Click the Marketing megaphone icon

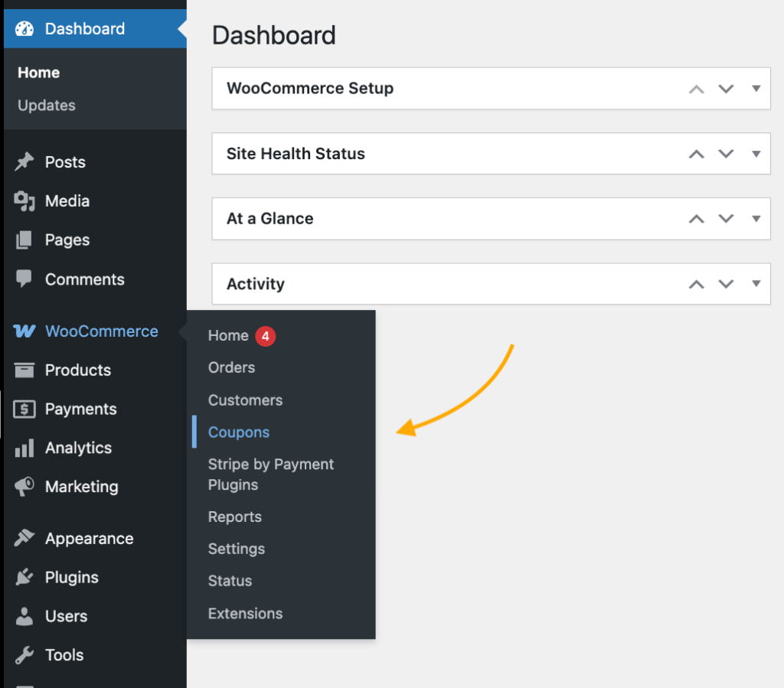tap(24, 487)
